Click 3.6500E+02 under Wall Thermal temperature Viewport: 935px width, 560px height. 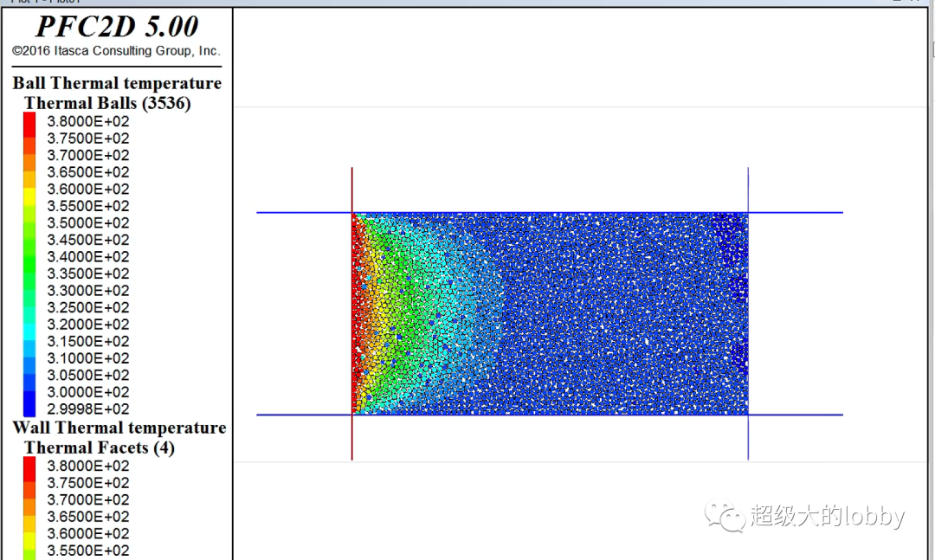88,517
